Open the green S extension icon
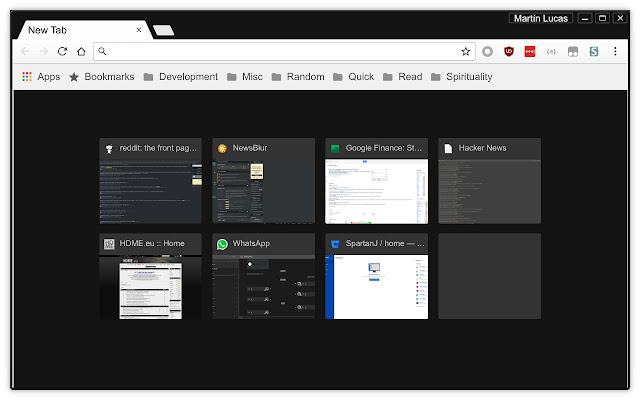Screen dimensions: 640x400 point(594,51)
